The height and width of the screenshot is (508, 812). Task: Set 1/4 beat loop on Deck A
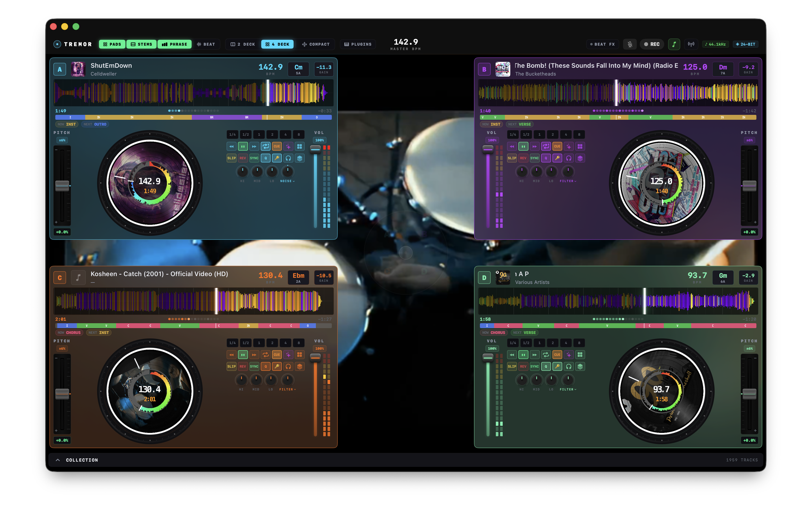click(x=232, y=135)
